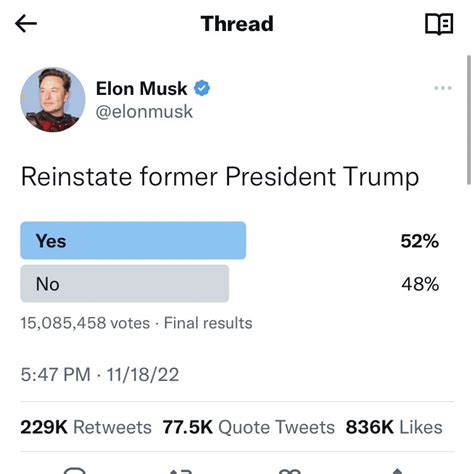Select the Yes poll result bar
The image size is (474, 474).
[x=133, y=240]
